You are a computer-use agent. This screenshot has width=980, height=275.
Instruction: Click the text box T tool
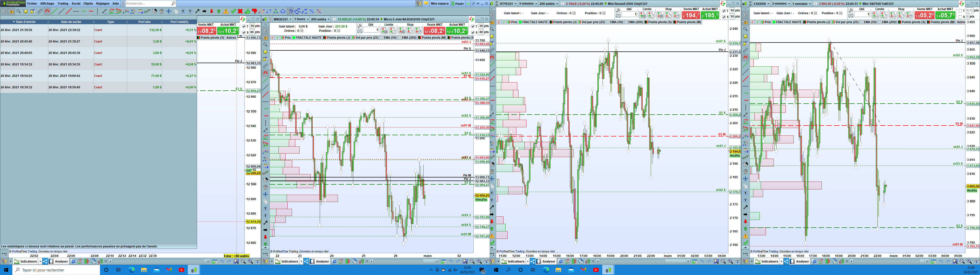coord(183,11)
